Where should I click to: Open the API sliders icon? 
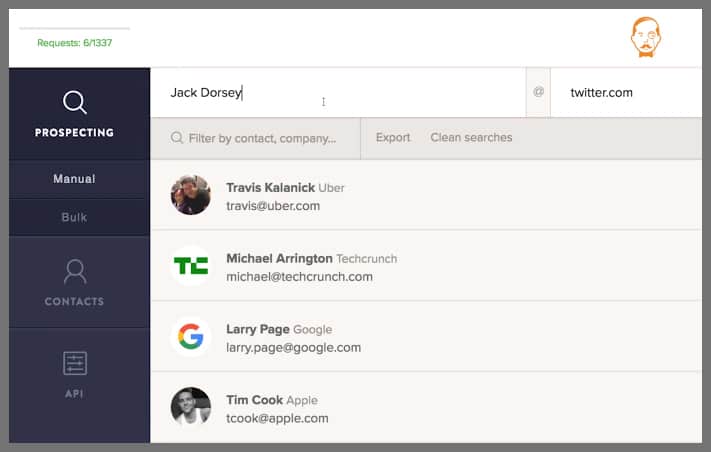75,363
